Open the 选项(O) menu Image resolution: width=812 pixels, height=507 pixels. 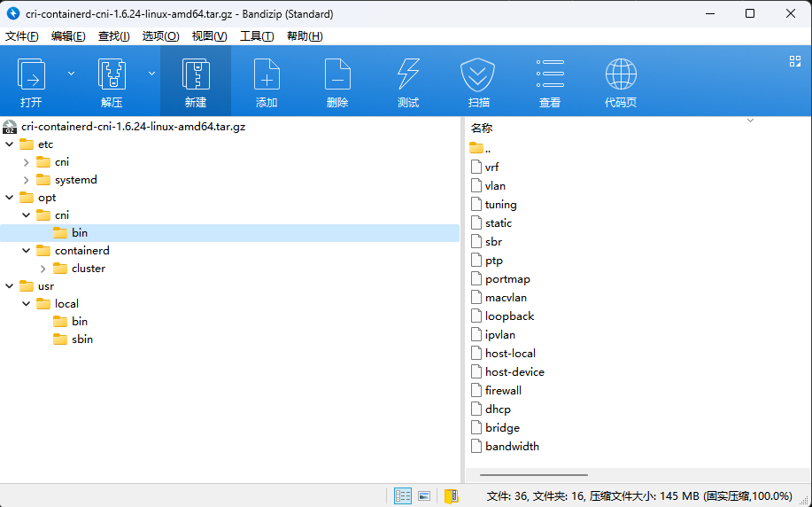coord(160,36)
